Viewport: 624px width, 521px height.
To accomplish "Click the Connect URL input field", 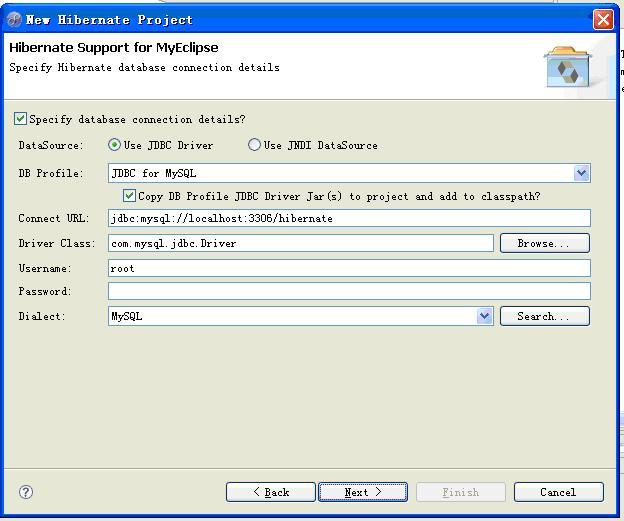I will pos(349,218).
